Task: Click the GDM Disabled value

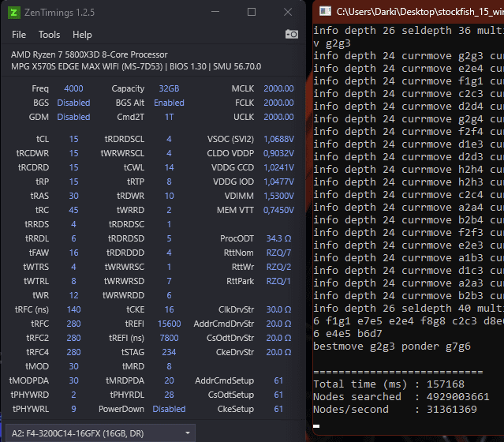Action: (x=73, y=117)
